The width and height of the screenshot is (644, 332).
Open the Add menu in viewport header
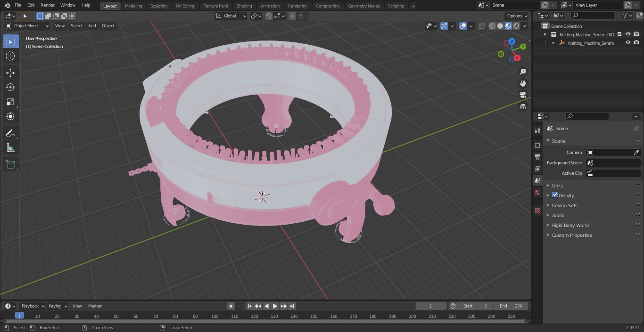pos(92,26)
